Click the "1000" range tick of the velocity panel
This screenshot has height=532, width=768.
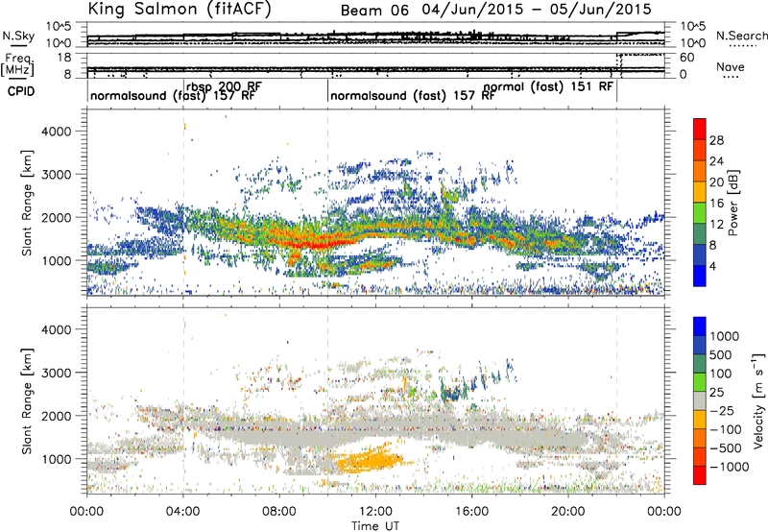(x=58, y=459)
